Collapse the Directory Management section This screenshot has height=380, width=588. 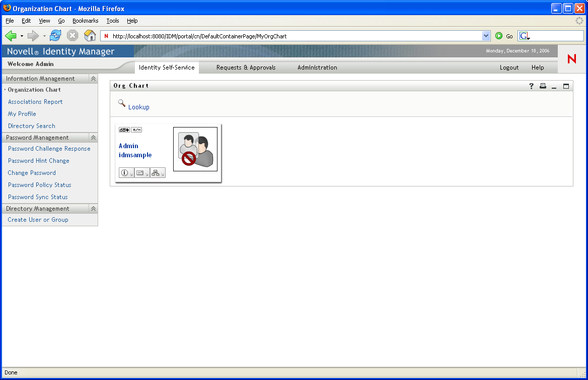point(93,209)
